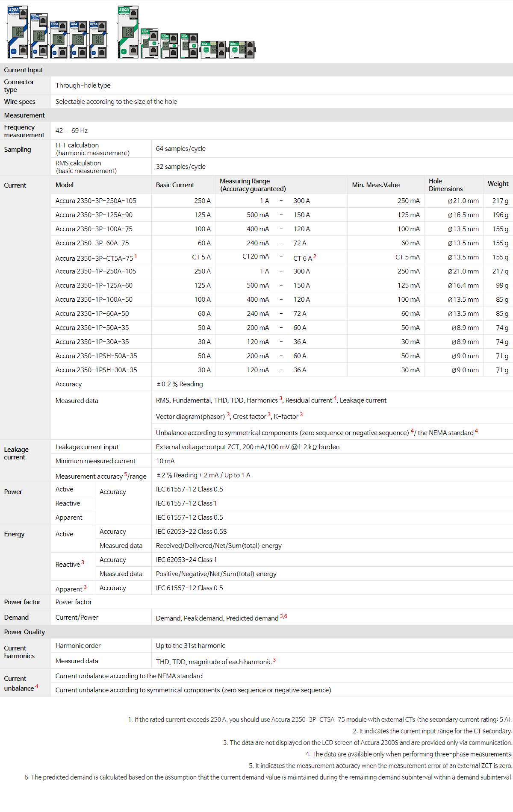Click the green 100A module image
The height and width of the screenshot is (812, 513).
coord(169,46)
